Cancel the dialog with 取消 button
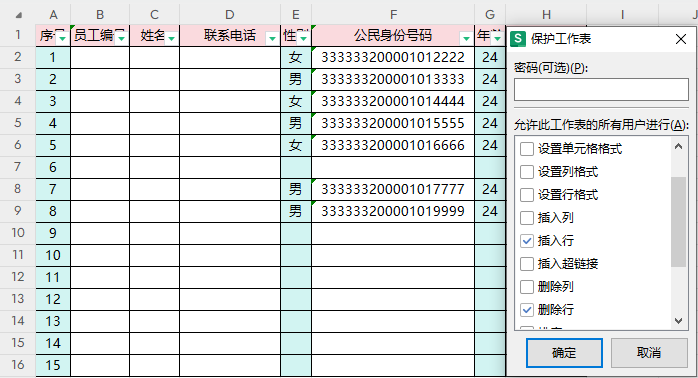698x378 pixels. (649, 353)
